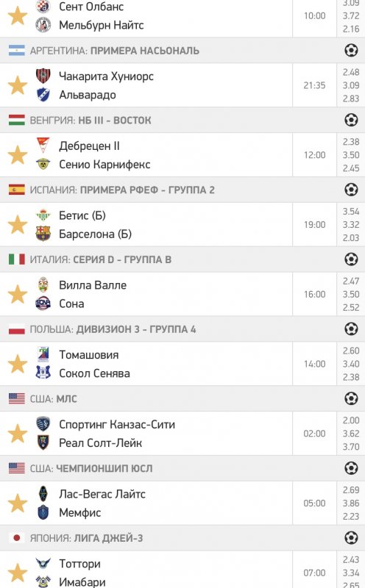Image resolution: width=365 pixels, height=588 pixels.
Task: Toggle favorite star for Чакарита Хуниорс match
Action: 18,85
